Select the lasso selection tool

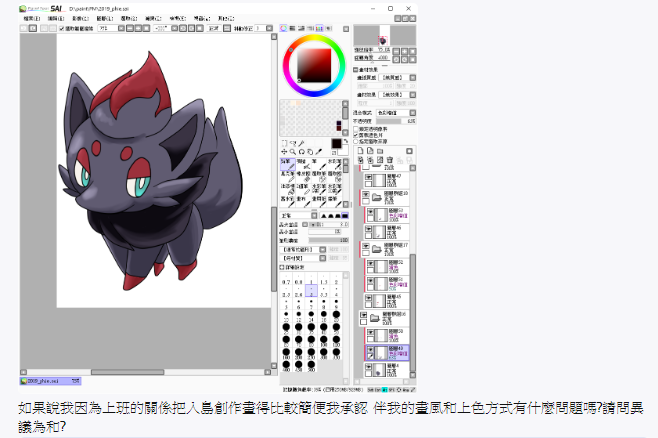(293, 143)
